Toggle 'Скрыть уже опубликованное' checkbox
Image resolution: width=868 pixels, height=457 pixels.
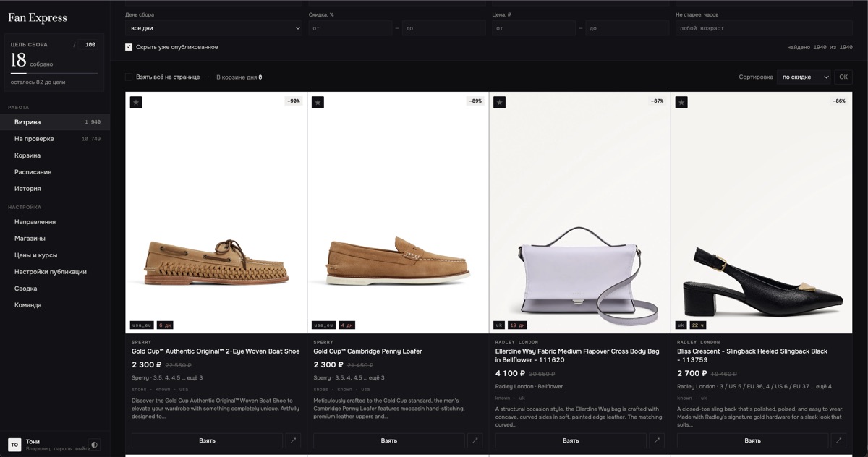[x=129, y=47]
